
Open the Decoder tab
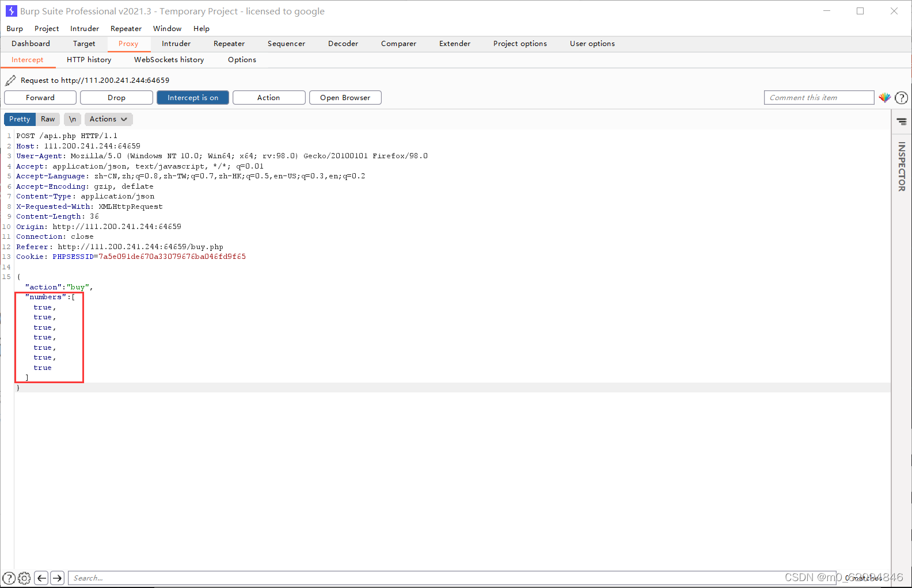tap(343, 44)
